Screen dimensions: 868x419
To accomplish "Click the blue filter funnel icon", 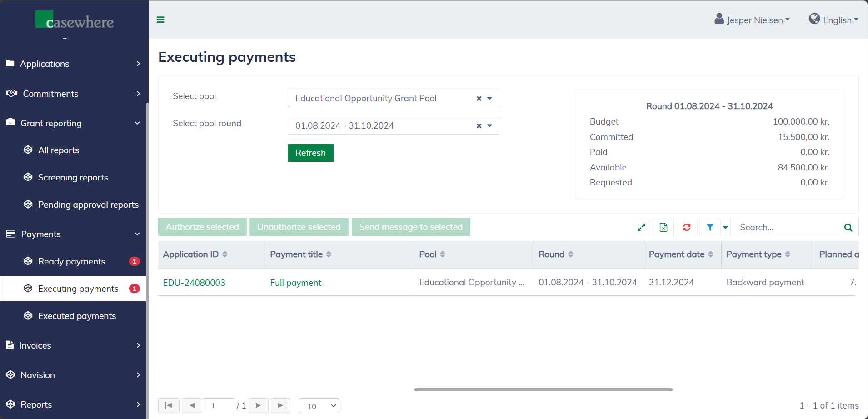I will (710, 227).
